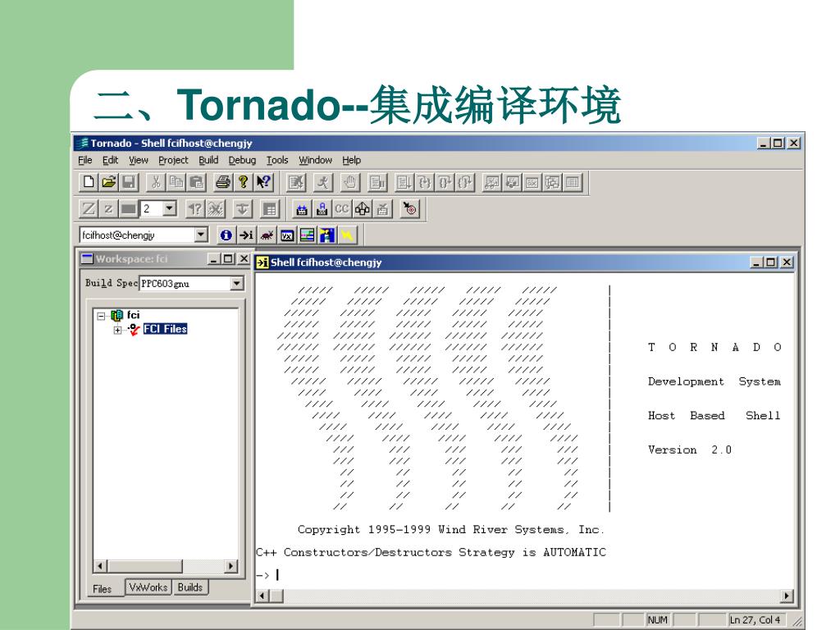Click the context help arrow-question icon
This screenshot has width=840, height=630.
pos(263,182)
